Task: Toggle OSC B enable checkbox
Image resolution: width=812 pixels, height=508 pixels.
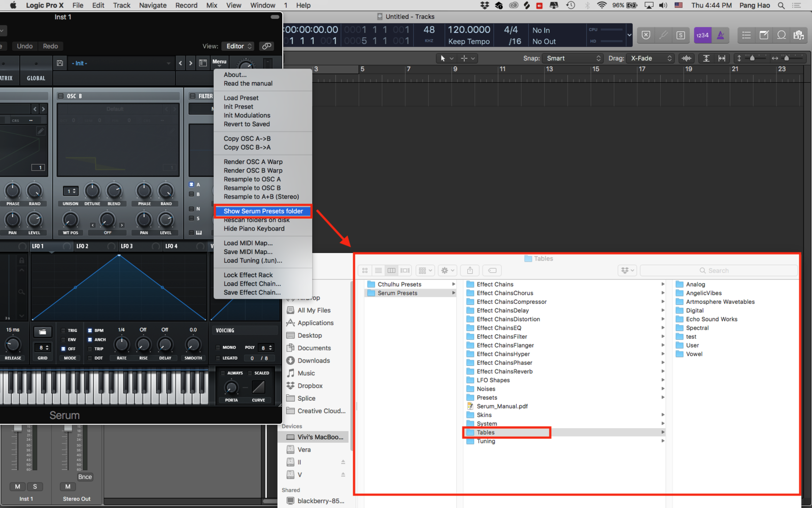Action: pyautogui.click(x=61, y=96)
